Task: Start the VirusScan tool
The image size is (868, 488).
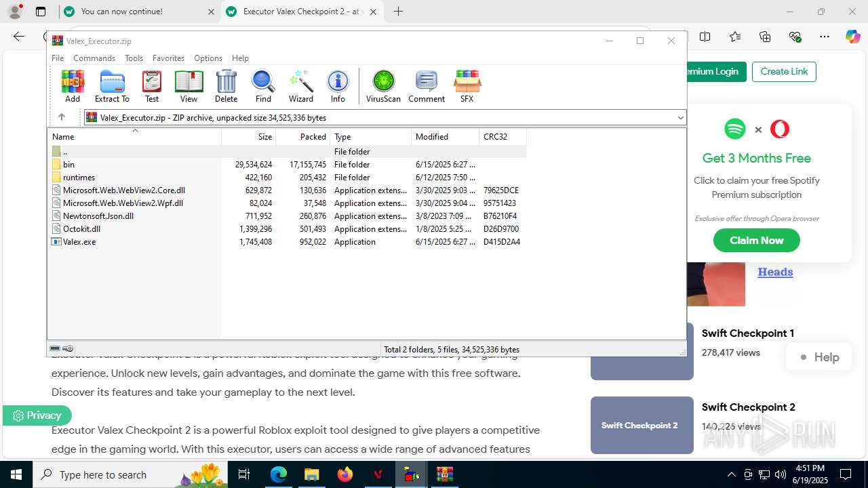Action: 383,86
